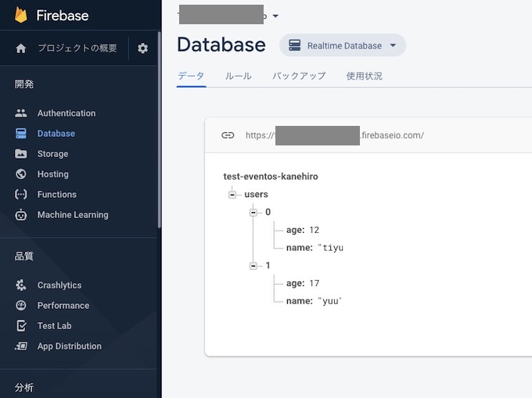Click the firebaseio.com database URL
Image resolution: width=532 pixels, height=398 pixels.
(335, 135)
